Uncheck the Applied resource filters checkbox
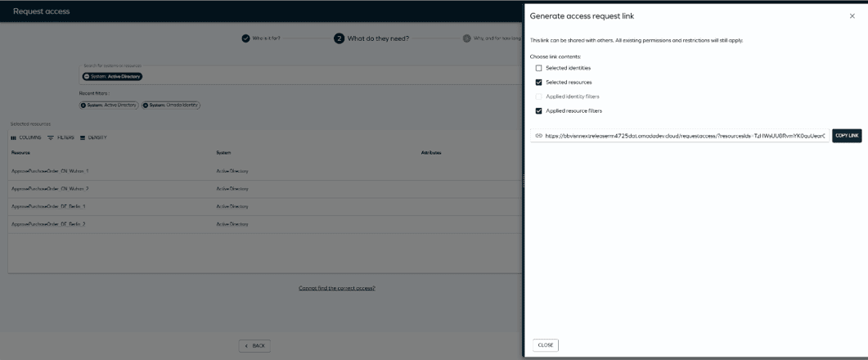868x360 pixels. pyautogui.click(x=538, y=110)
